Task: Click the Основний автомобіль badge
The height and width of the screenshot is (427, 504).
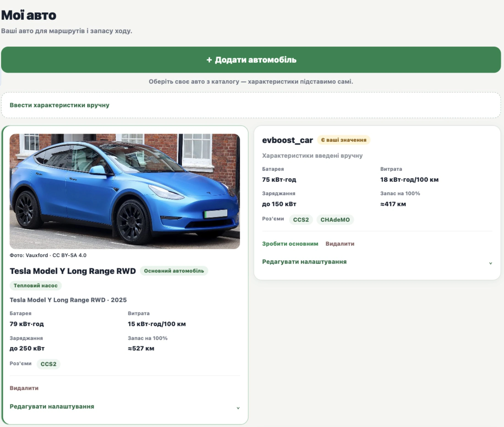Action: tap(174, 271)
